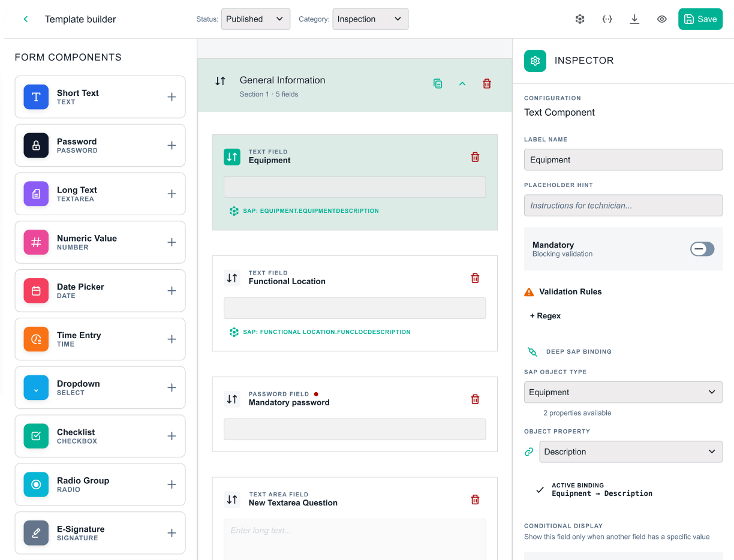The image size is (734, 560).
Task: Add a Date Picker component with plus
Action: tap(172, 291)
